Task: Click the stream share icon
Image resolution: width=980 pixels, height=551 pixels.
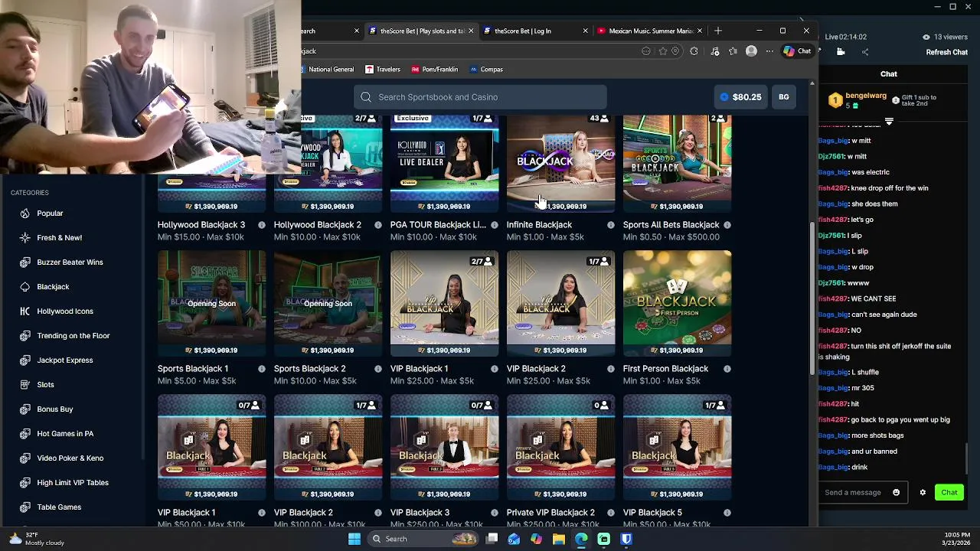Action: pyautogui.click(x=865, y=52)
